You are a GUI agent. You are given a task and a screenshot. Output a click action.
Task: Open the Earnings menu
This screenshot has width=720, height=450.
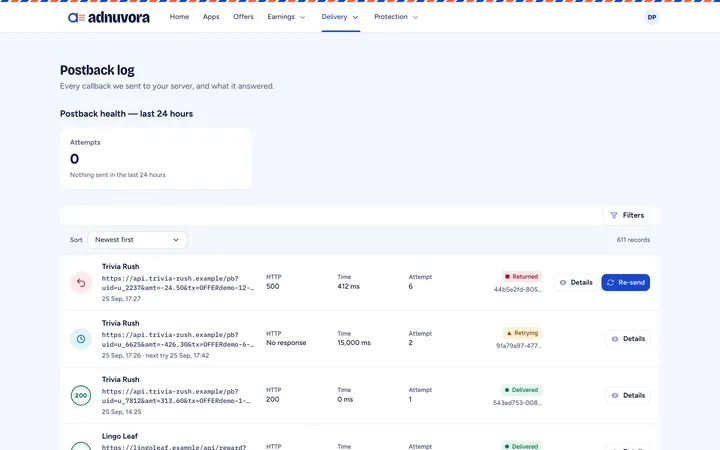coord(286,17)
